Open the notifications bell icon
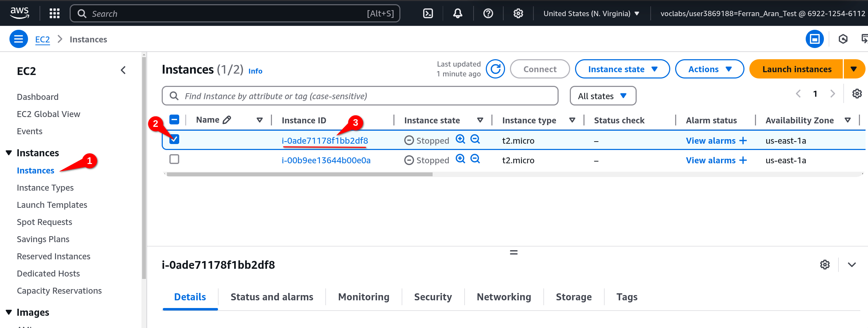 [x=457, y=13]
